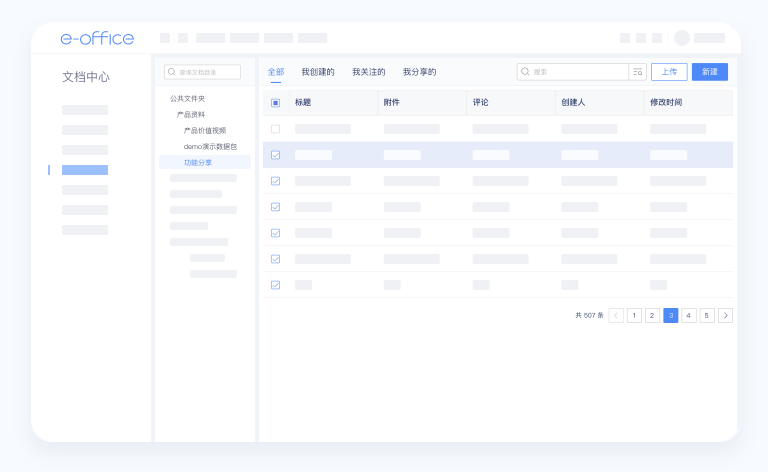Image resolution: width=768 pixels, height=472 pixels.
Task: Click the user avatar in top bar
Action: coord(682,38)
